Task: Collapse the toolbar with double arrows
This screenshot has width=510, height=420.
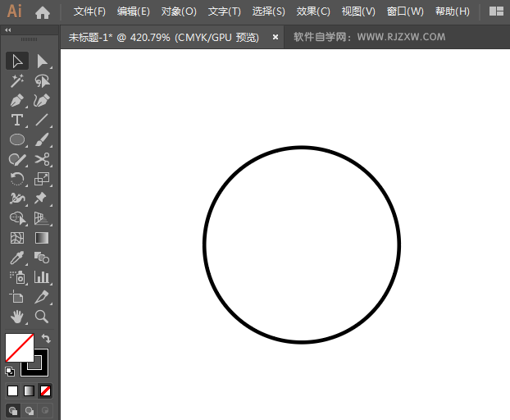Action: (x=8, y=30)
